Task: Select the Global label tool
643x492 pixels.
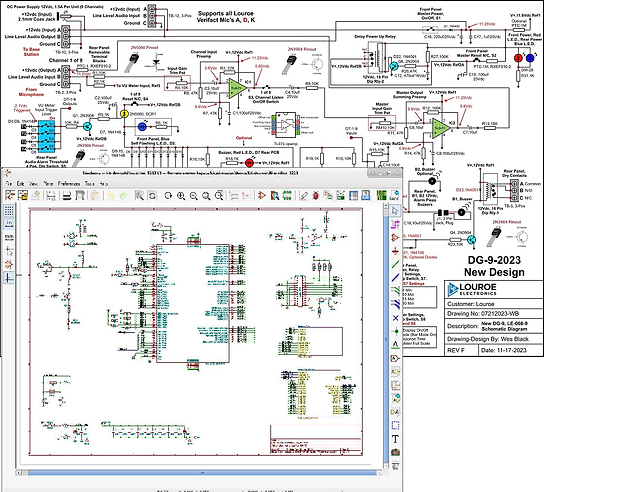Action: pos(395,358)
